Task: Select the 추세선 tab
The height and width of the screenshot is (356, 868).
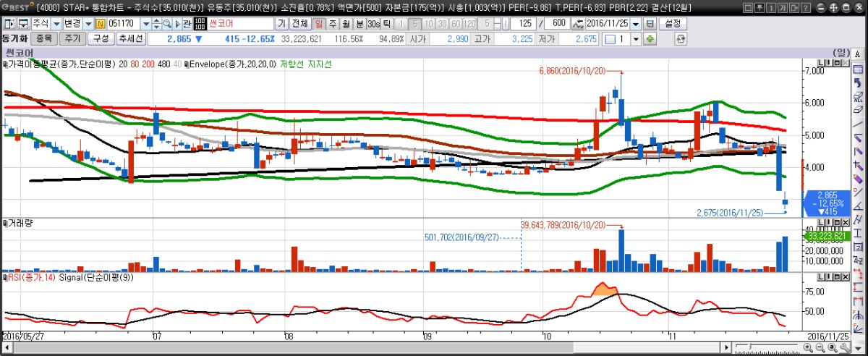Action: pyautogui.click(x=131, y=38)
